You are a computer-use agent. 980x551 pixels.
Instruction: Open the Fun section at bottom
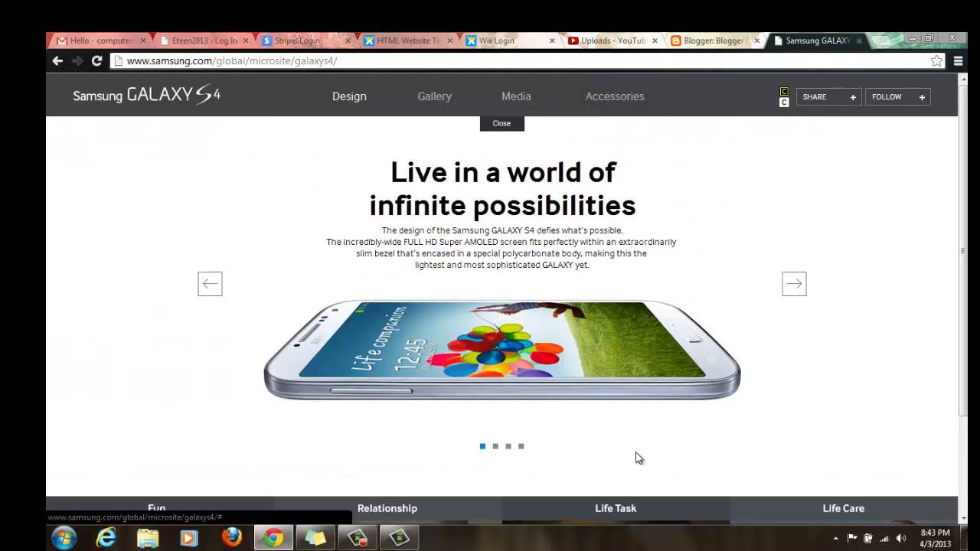(x=157, y=508)
